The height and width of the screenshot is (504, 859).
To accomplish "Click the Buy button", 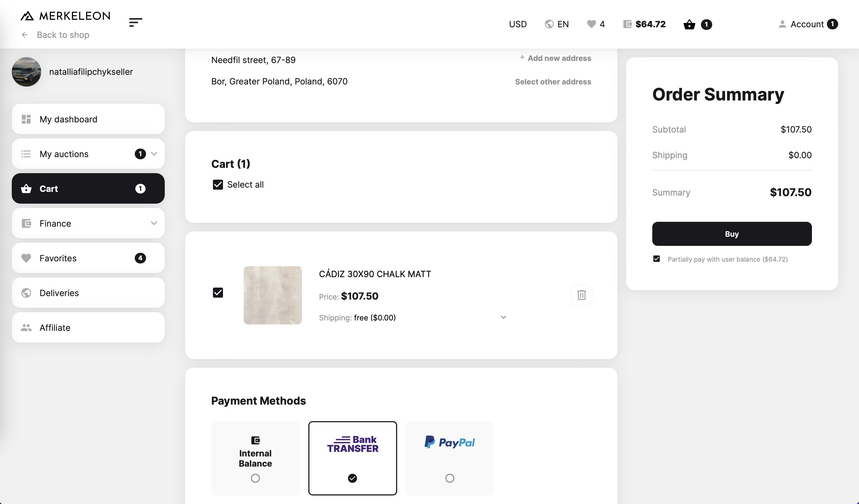I will point(731,234).
